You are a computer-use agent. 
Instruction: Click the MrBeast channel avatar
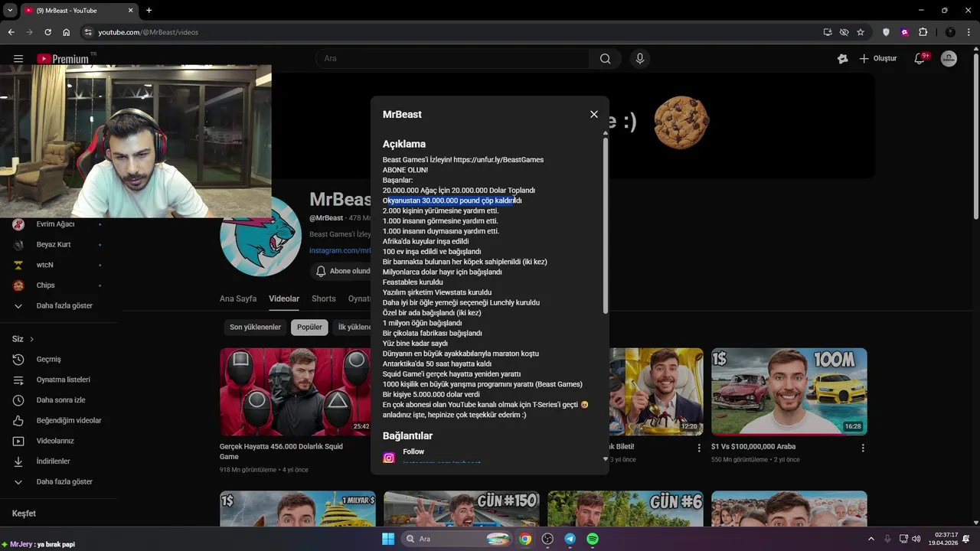[x=260, y=236]
